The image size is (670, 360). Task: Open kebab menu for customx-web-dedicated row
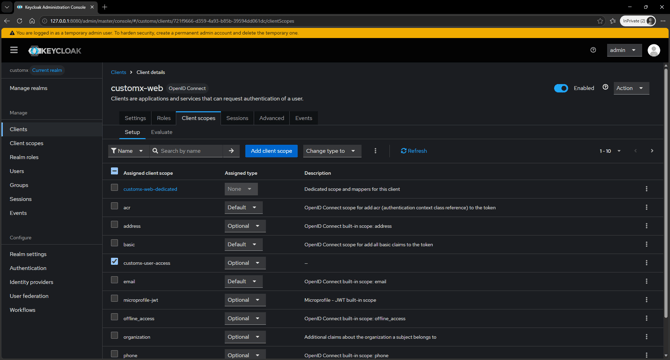pos(646,189)
